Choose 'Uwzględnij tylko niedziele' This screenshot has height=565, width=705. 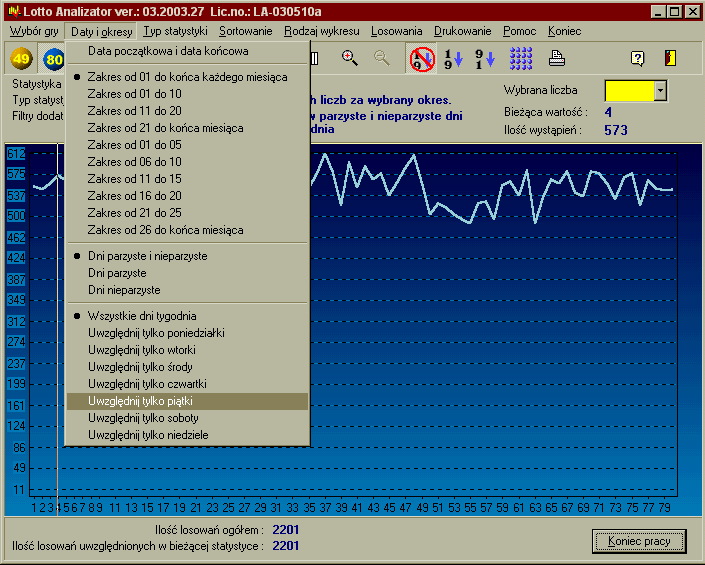click(x=187, y=435)
